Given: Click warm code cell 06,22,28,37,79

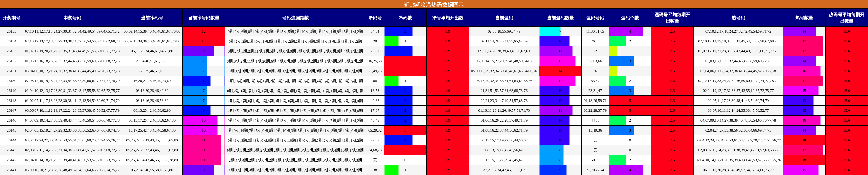Looking at the screenshot, I should point(595,110).
